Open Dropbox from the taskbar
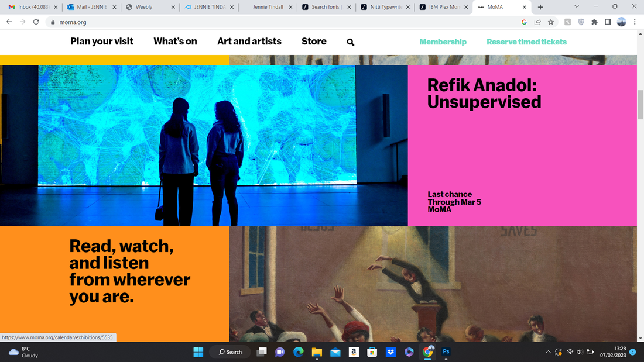 390,351
